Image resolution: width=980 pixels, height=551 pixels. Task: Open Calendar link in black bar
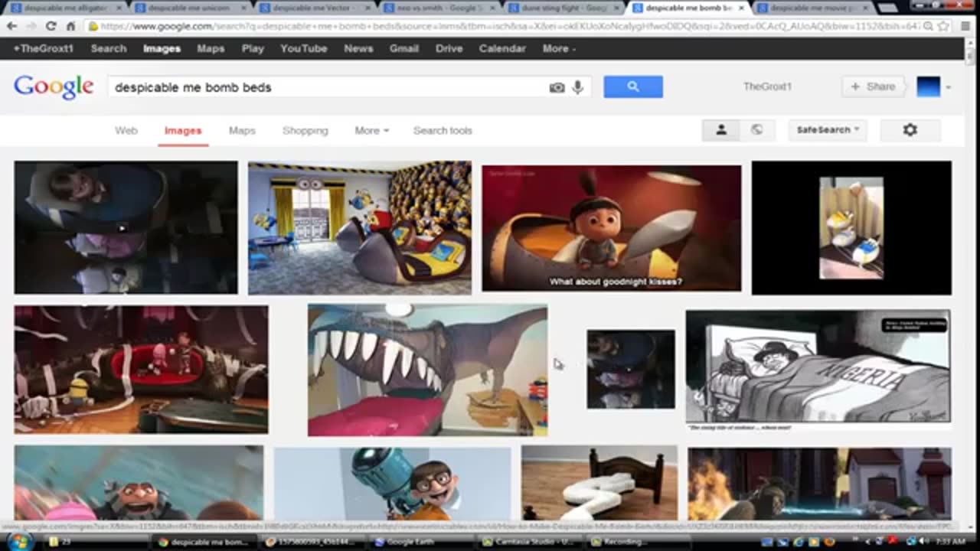click(502, 48)
